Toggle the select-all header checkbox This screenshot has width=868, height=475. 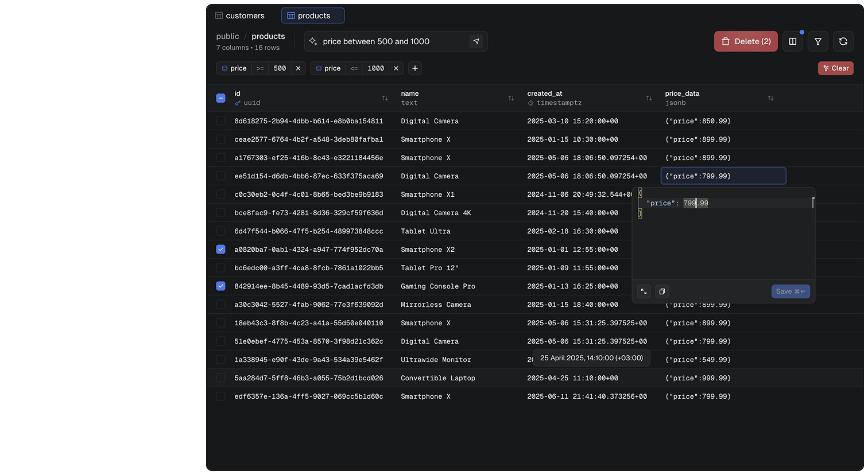(220, 98)
